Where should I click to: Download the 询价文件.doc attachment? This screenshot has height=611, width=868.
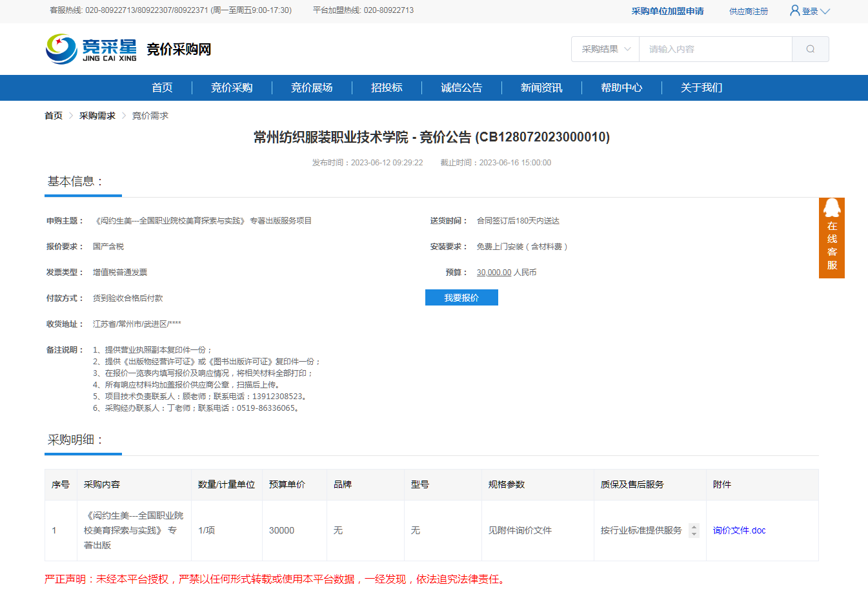(739, 530)
